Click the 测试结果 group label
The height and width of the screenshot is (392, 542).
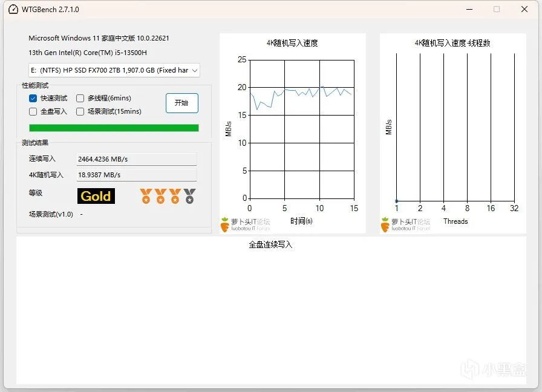pos(35,143)
